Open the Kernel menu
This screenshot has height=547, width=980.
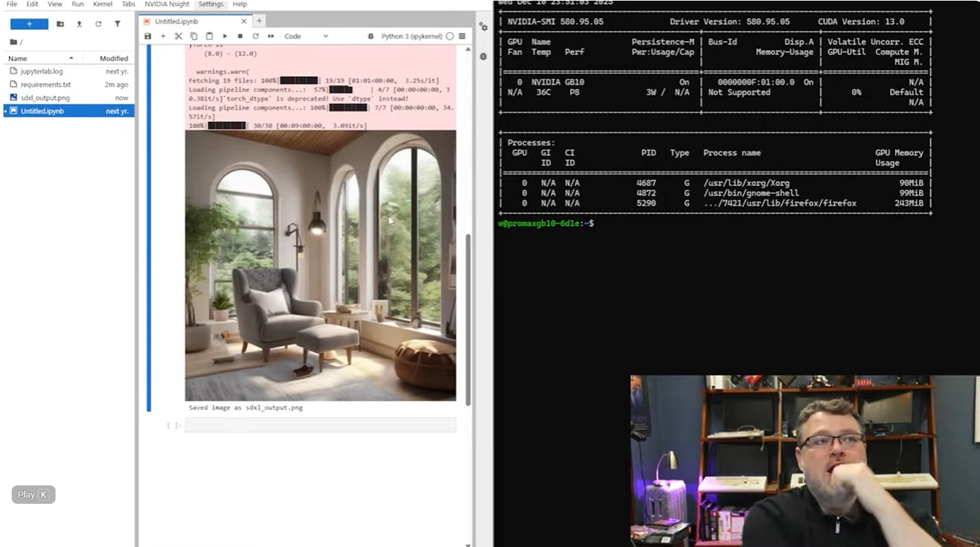point(102,4)
